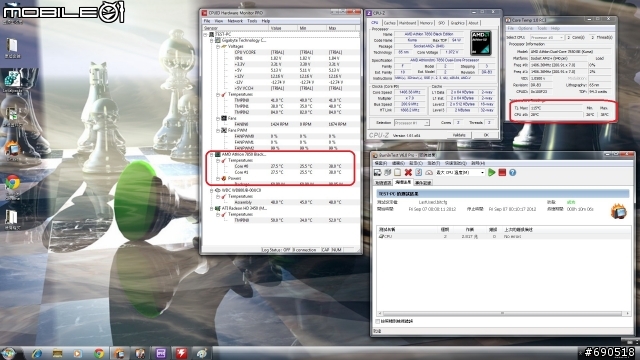Viewport: 640px width, 360px height.
Task: Open the Tools menu in HWMonitor
Action: click(x=252, y=21)
